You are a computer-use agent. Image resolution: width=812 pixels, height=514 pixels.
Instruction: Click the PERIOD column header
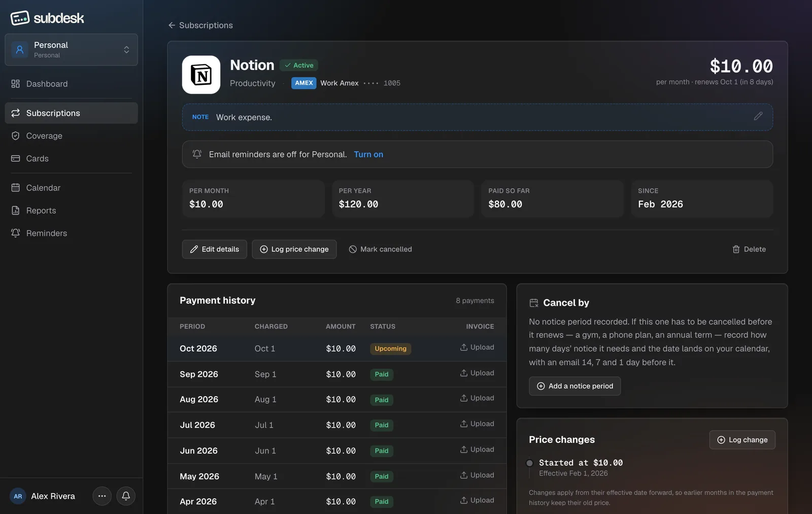(192, 327)
